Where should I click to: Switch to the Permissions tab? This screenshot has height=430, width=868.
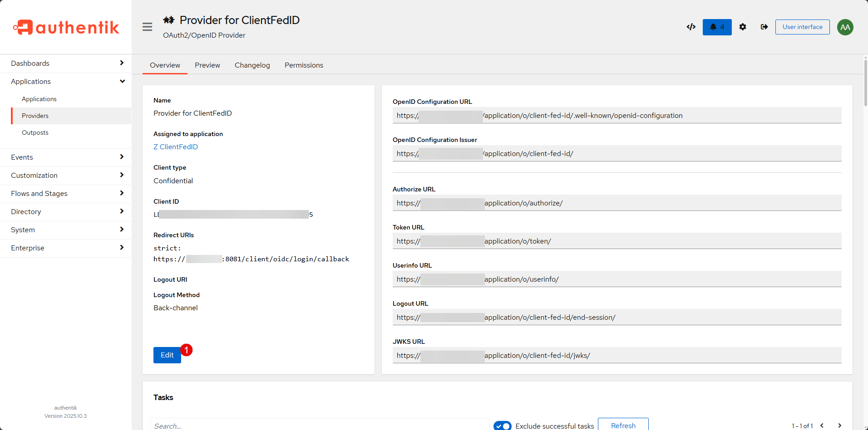coord(304,65)
